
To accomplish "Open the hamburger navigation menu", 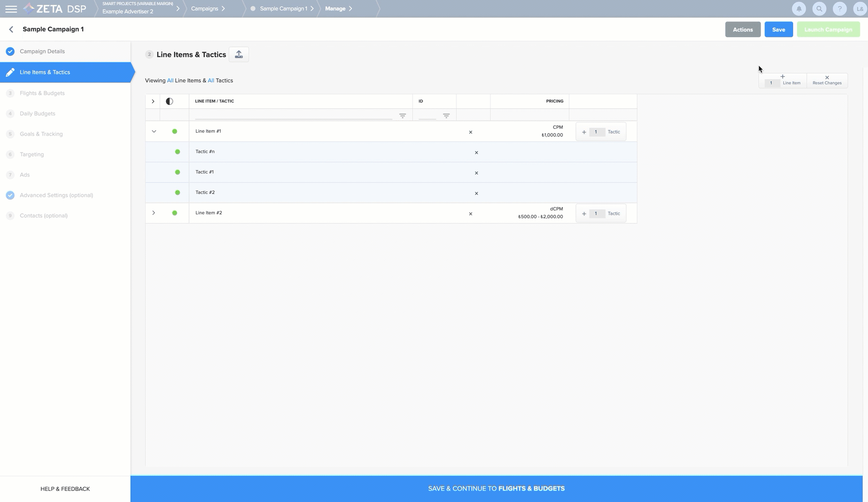I will pyautogui.click(x=11, y=9).
